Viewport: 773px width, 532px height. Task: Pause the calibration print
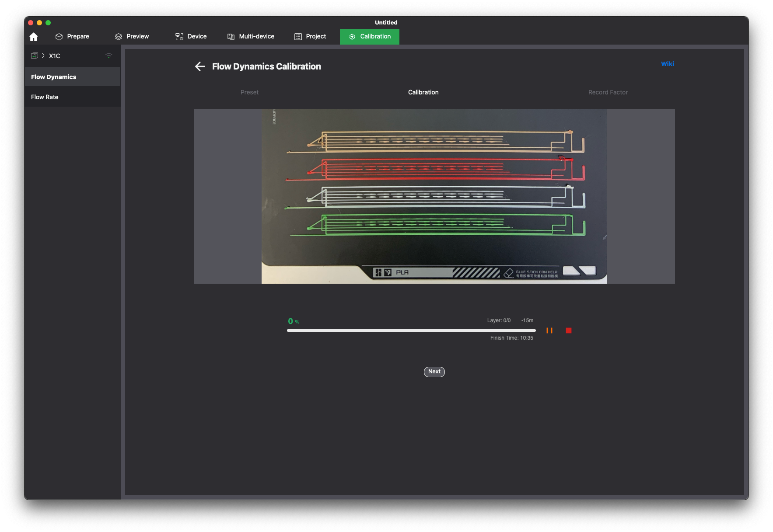click(549, 330)
